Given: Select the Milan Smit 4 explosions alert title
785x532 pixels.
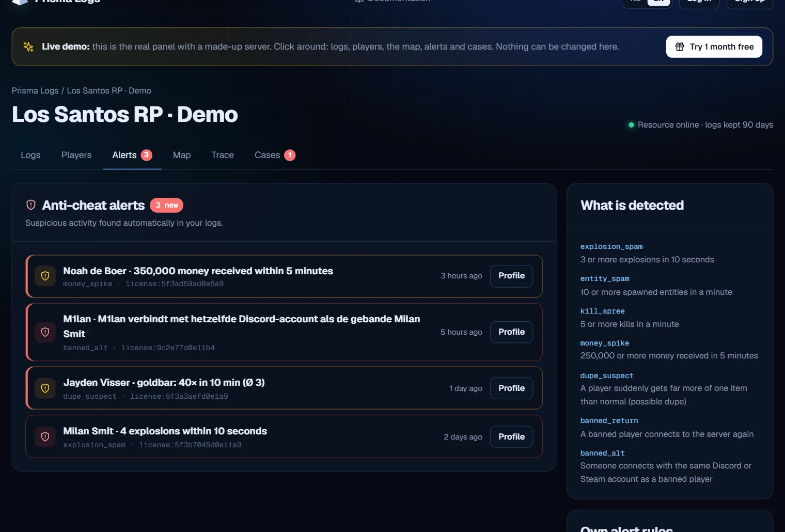Looking at the screenshot, I should click(x=165, y=431).
